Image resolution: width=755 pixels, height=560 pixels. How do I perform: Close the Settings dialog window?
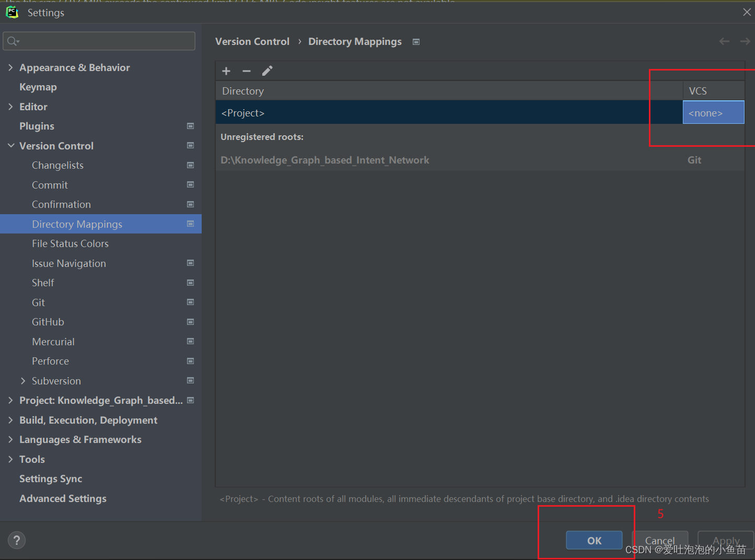click(747, 12)
